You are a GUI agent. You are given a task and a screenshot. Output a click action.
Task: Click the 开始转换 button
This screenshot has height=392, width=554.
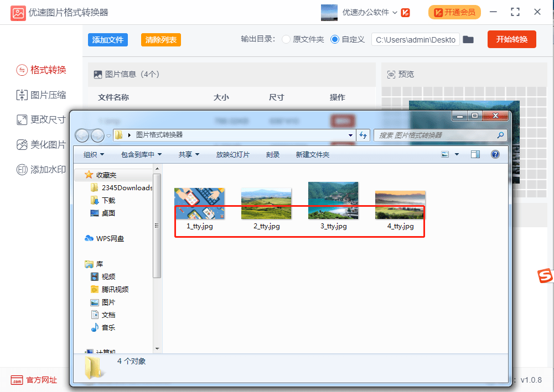[x=511, y=39]
